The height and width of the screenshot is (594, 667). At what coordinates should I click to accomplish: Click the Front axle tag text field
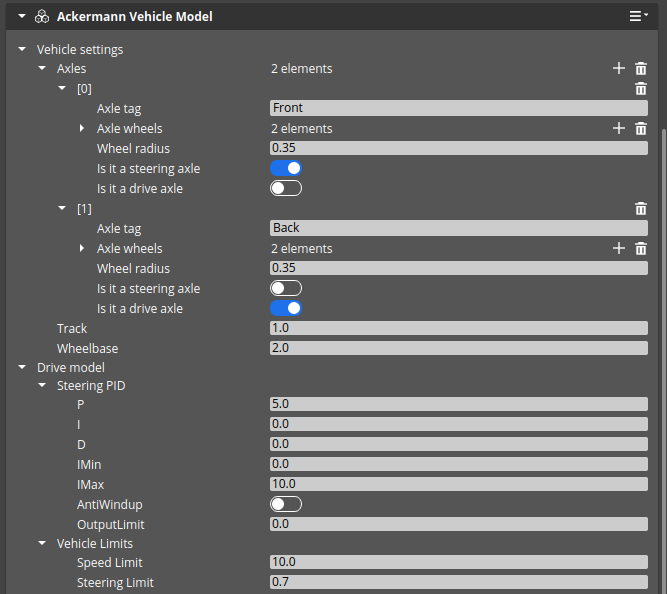click(458, 108)
